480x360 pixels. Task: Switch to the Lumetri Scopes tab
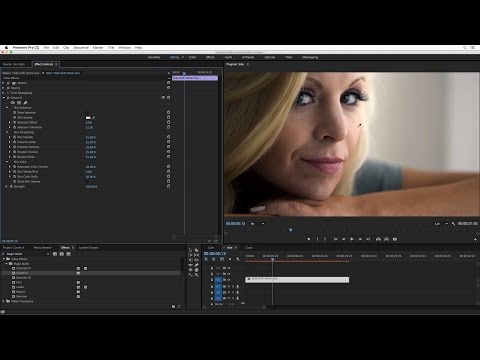click(x=88, y=248)
